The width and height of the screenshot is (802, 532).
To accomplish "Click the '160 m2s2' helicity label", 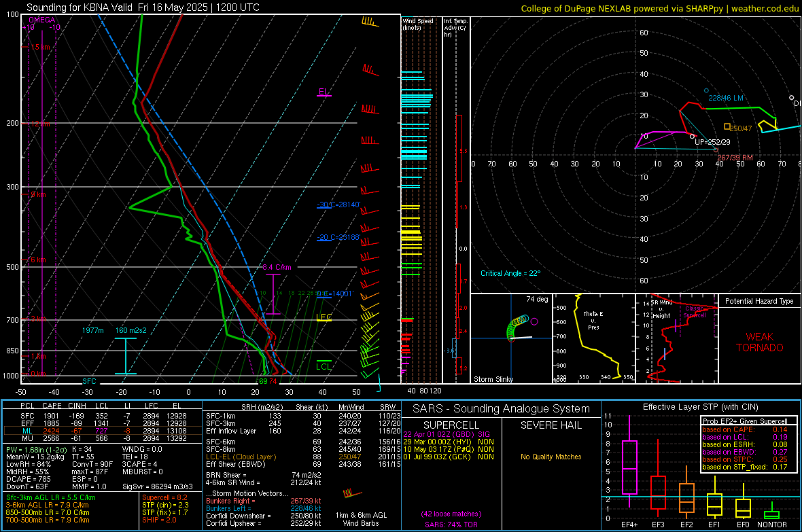I will pyautogui.click(x=131, y=330).
